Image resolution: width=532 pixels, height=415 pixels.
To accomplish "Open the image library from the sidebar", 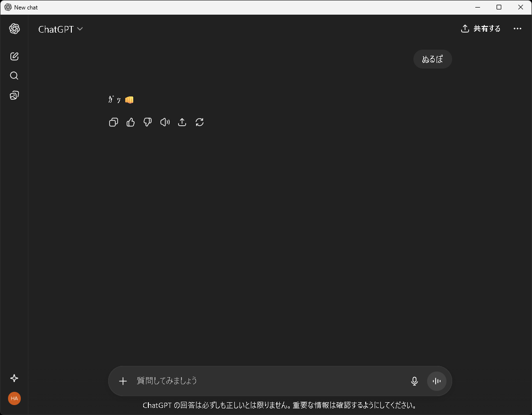I will tap(14, 95).
